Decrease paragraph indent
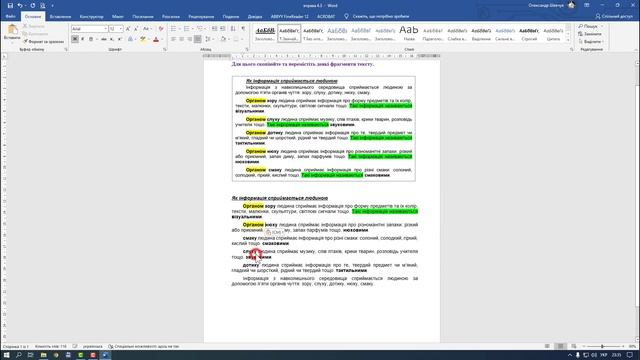Screen dimensions: 640x360 pos(214,29)
